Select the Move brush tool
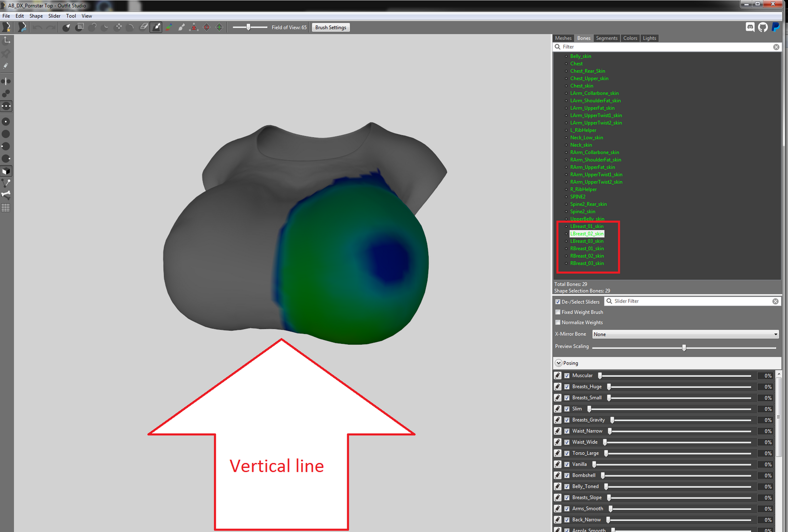The height and width of the screenshot is (532, 788). click(x=118, y=27)
